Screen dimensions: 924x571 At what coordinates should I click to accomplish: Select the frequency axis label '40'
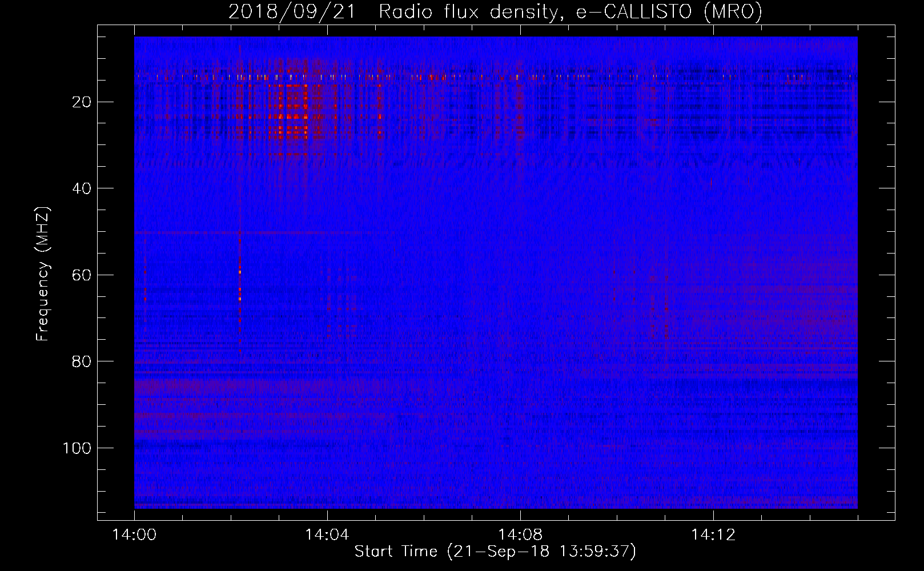tap(82, 188)
